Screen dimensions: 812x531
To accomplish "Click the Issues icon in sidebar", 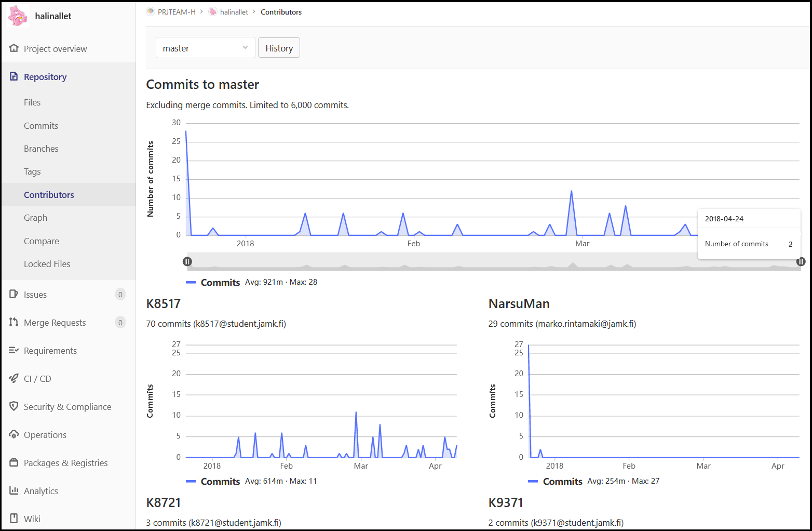I will pos(14,295).
